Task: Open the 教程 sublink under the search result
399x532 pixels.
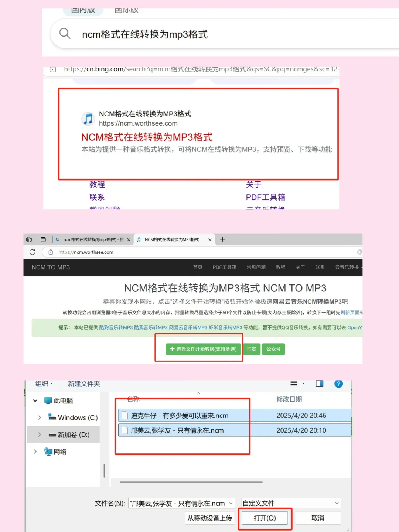Action: click(x=97, y=184)
